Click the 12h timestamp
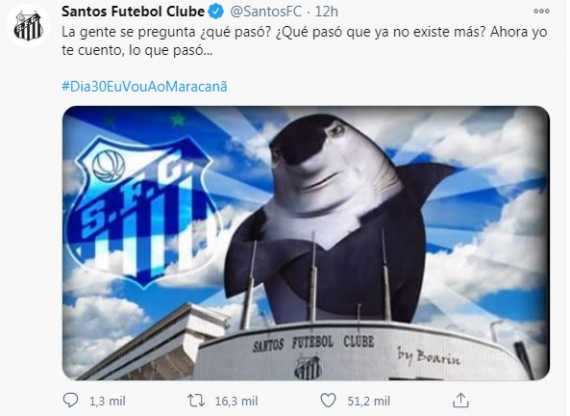 pos(326,12)
